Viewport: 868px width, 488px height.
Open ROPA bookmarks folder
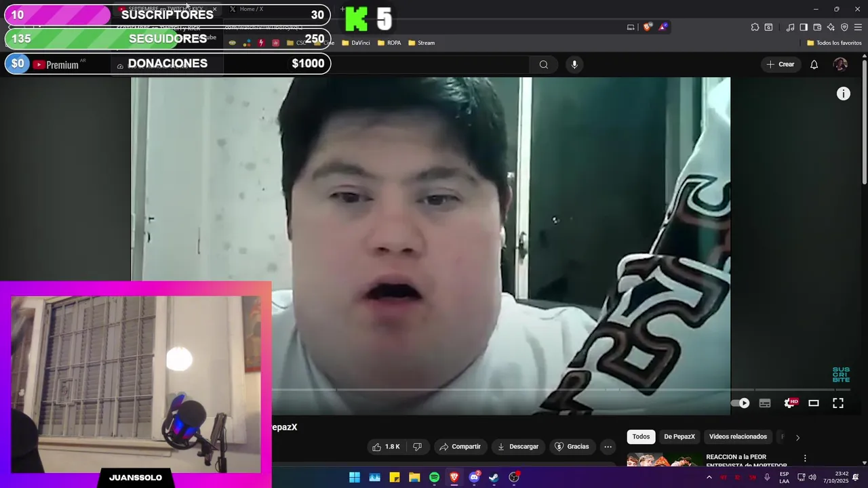pyautogui.click(x=389, y=43)
